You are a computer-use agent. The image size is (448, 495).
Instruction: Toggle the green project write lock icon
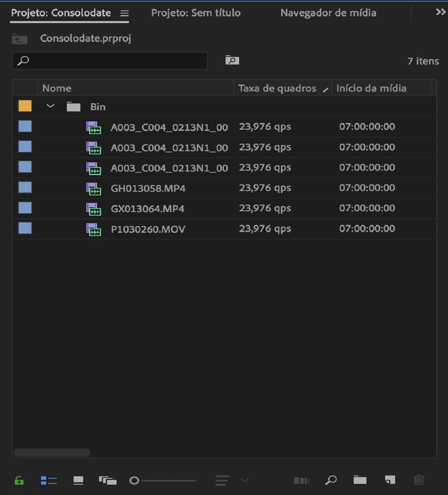point(19,481)
